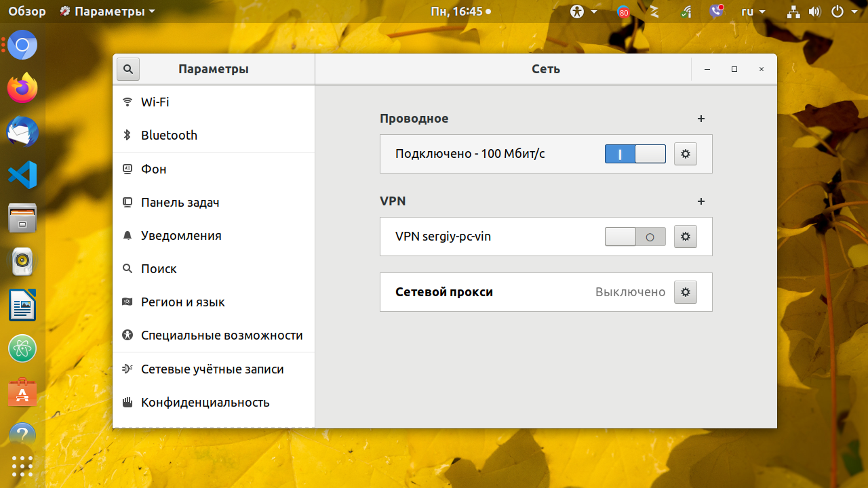Screen dimensions: 868x488
Task: Open the power system menu
Action: (843, 12)
